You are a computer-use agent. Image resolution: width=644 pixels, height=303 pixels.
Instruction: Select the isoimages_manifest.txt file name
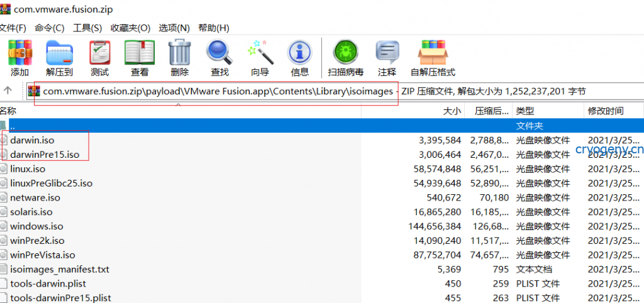coord(60,269)
